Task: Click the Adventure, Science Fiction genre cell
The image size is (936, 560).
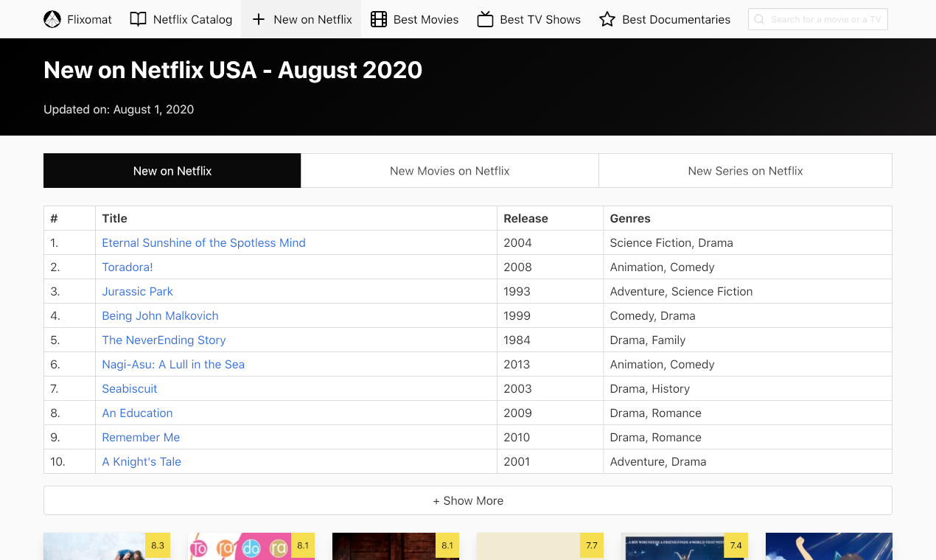Action: (x=747, y=291)
